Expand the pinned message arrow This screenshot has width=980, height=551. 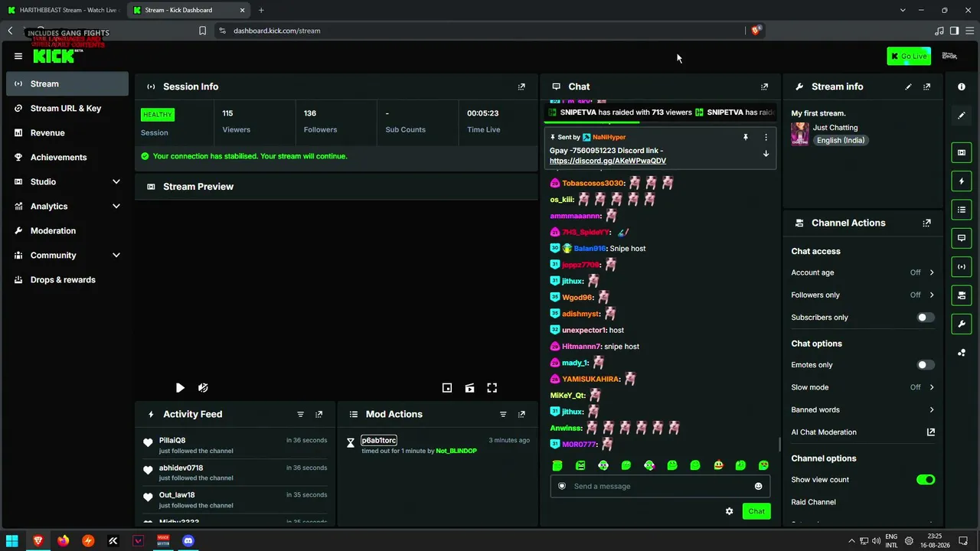pyautogui.click(x=766, y=154)
